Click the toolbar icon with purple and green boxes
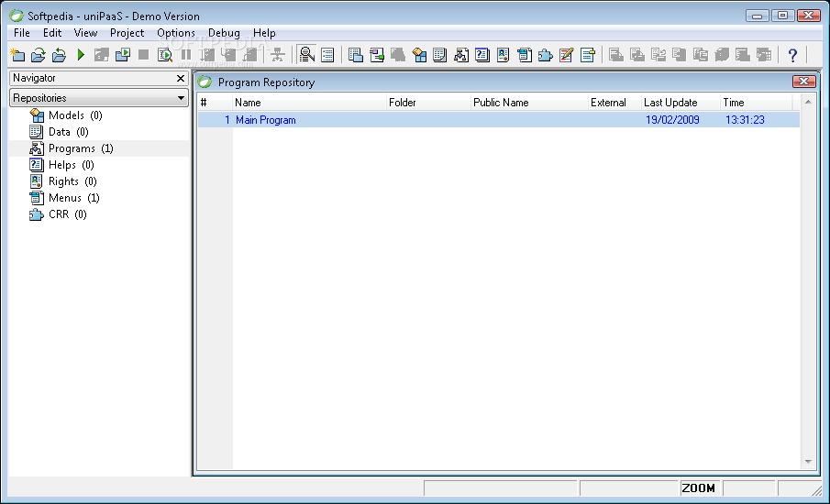The height and width of the screenshot is (504, 830). click(377, 54)
